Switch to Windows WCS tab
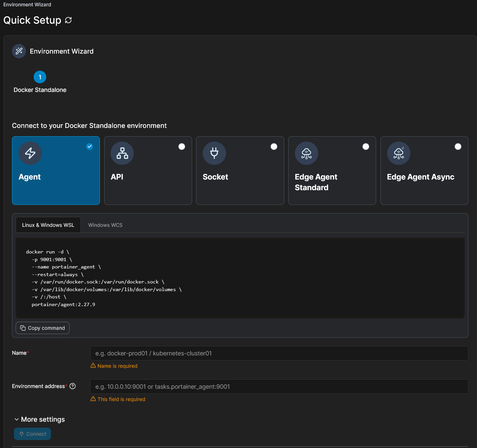477x448 pixels. [x=105, y=225]
